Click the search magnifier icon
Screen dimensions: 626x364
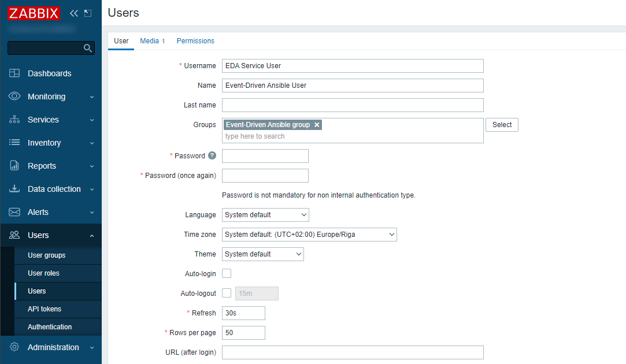click(x=88, y=48)
